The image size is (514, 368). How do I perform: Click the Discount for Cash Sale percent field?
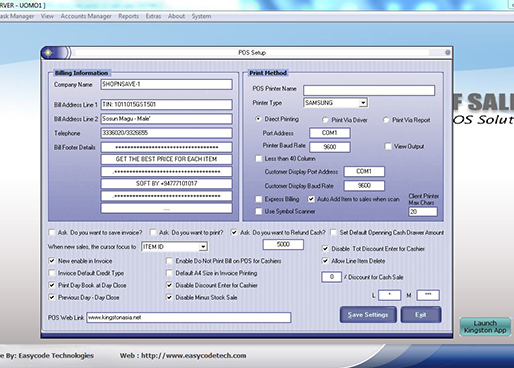pos(331,277)
